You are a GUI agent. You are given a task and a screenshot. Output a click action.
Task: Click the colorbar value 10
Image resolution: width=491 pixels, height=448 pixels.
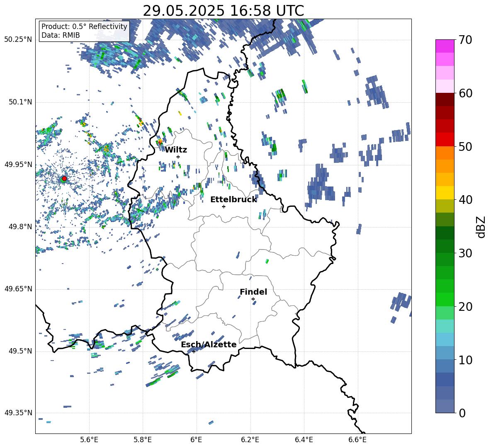point(465,360)
